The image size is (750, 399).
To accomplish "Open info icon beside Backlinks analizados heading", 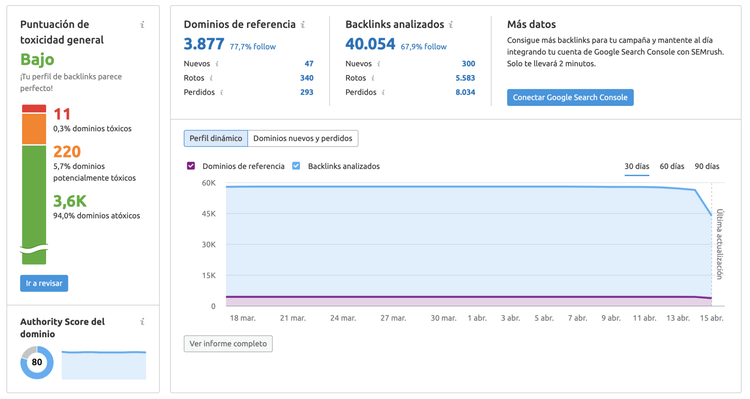I will (x=451, y=25).
